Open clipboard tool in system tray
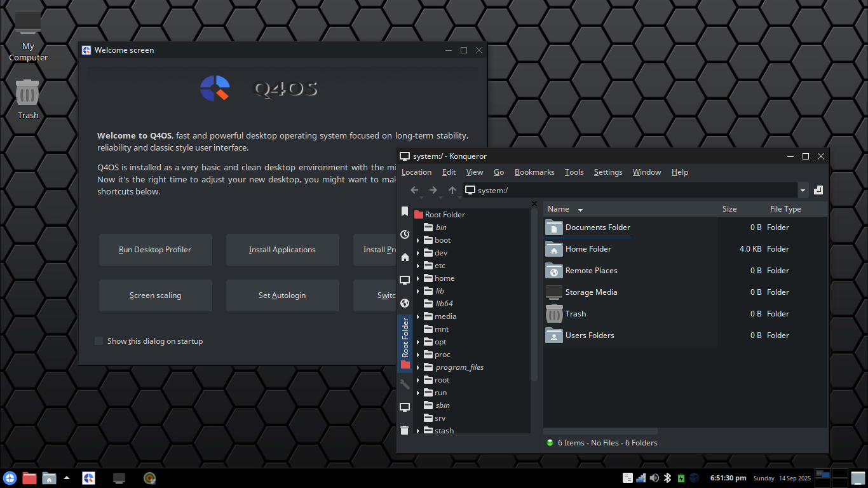868x488 pixels. [x=628, y=478]
